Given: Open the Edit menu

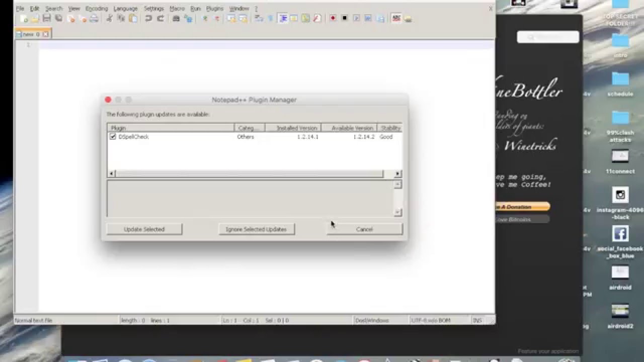Looking at the screenshot, I should point(34,9).
